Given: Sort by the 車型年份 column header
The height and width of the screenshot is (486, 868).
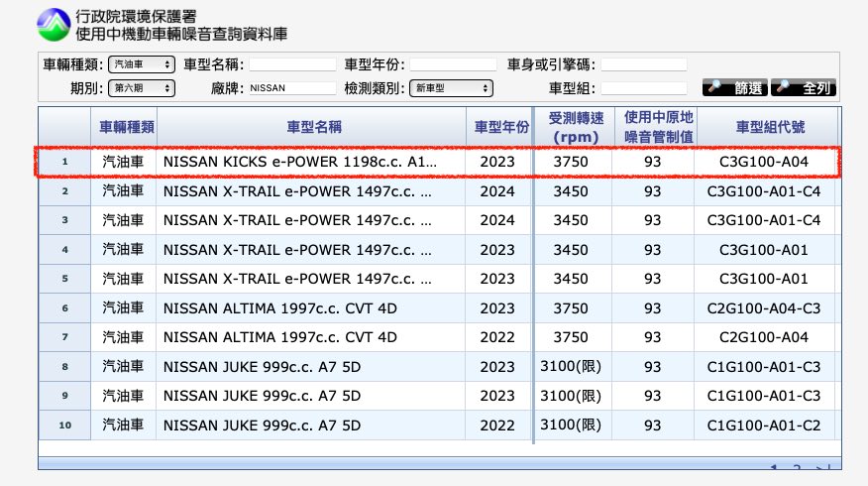Looking at the screenshot, I should pos(499,127).
